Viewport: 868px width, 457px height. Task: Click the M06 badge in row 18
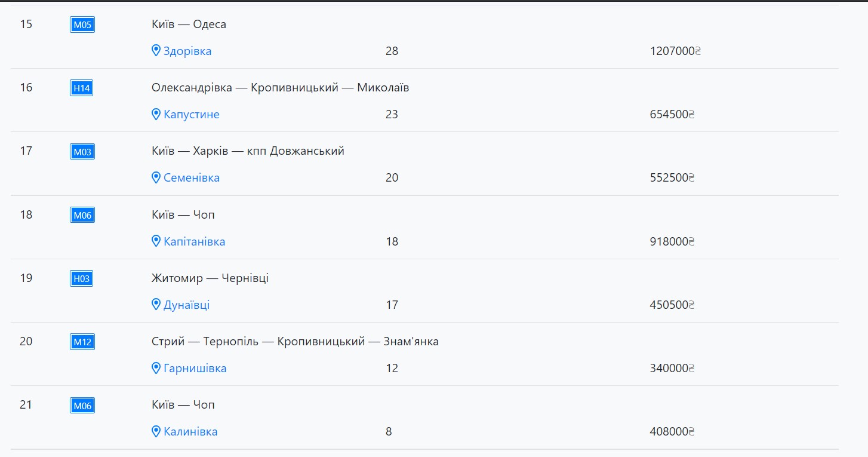[x=82, y=215]
